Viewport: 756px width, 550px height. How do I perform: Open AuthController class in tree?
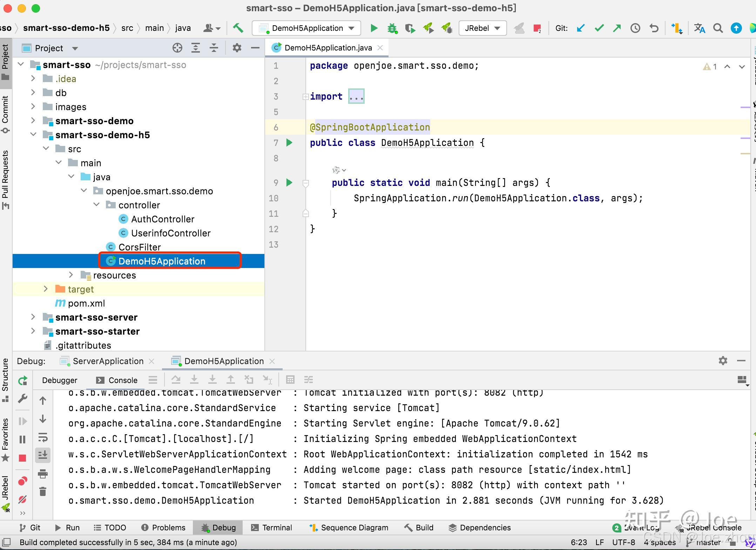tap(163, 219)
